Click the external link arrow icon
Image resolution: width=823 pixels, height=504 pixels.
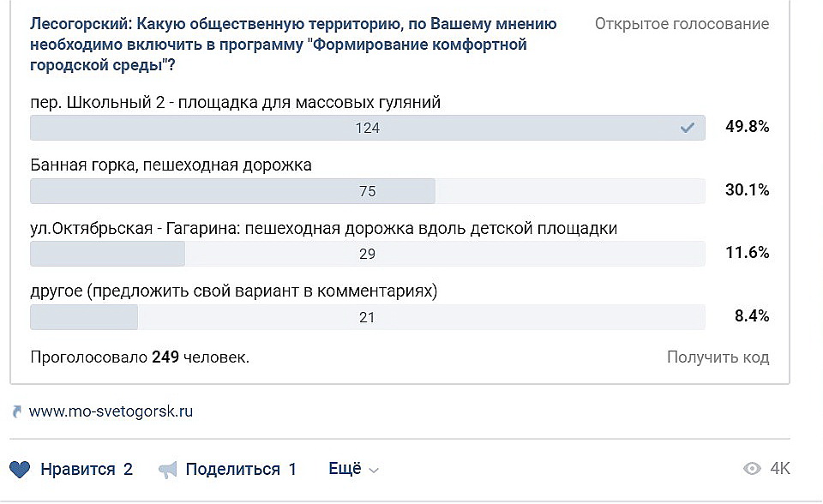coord(17,411)
